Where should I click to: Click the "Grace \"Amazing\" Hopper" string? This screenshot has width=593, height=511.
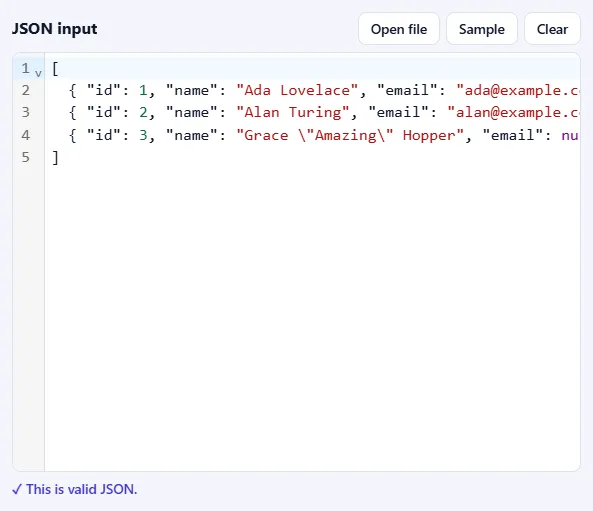point(350,135)
